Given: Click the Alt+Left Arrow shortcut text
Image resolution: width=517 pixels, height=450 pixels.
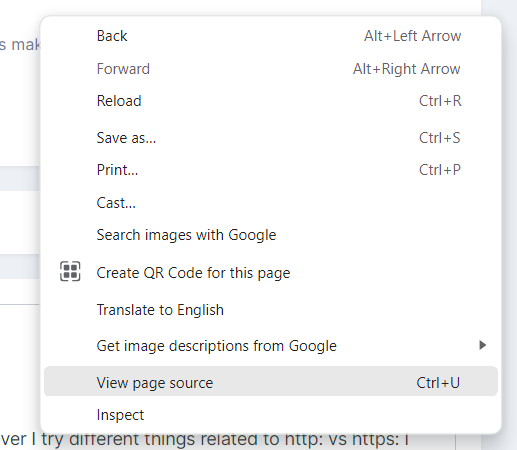Looking at the screenshot, I should click(x=413, y=36).
